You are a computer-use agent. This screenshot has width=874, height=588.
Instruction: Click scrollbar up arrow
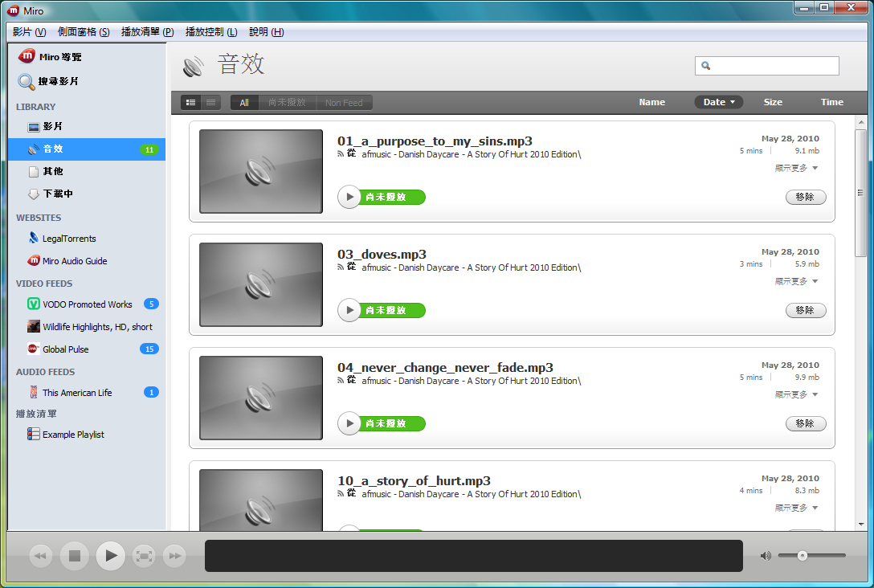tap(861, 121)
